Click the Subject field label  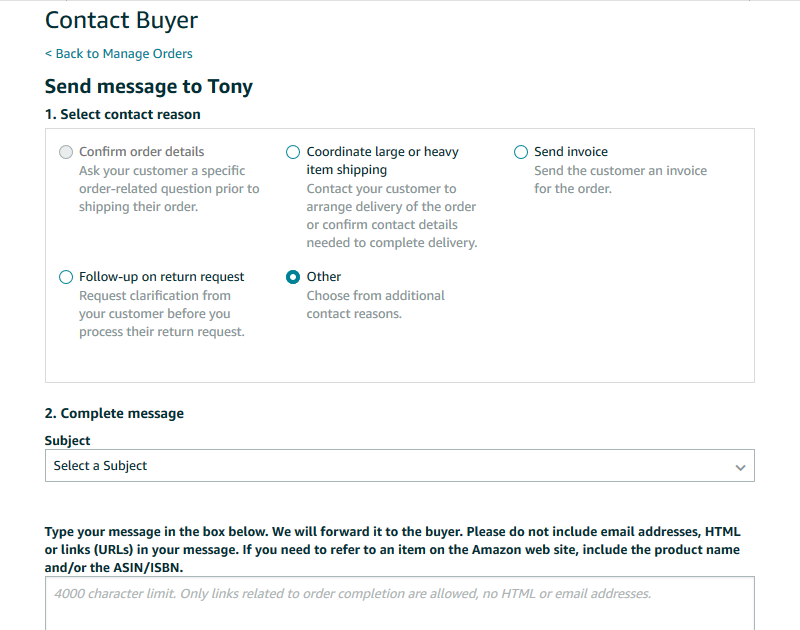tap(67, 440)
